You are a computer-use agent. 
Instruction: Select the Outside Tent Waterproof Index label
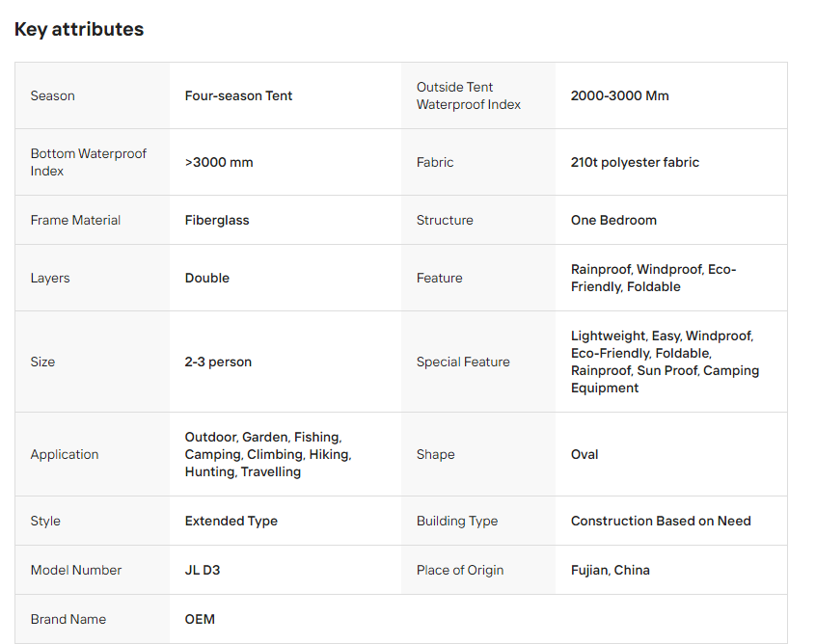[x=468, y=95]
